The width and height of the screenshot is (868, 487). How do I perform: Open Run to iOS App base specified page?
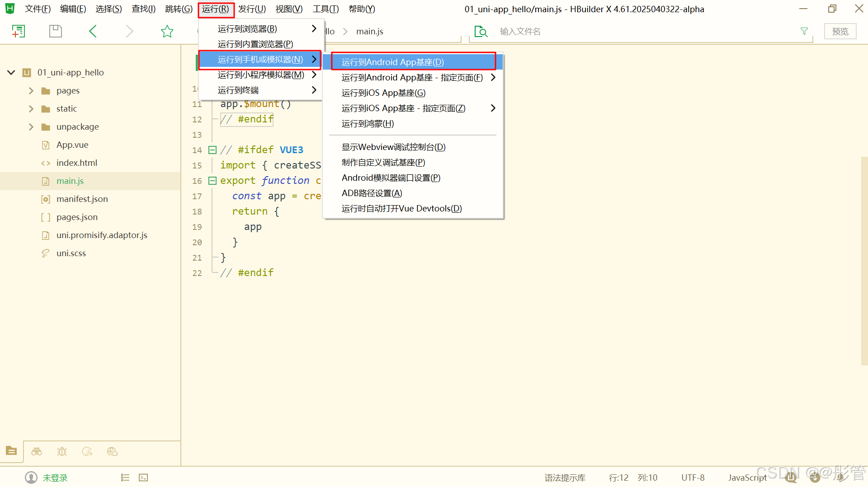pos(413,108)
